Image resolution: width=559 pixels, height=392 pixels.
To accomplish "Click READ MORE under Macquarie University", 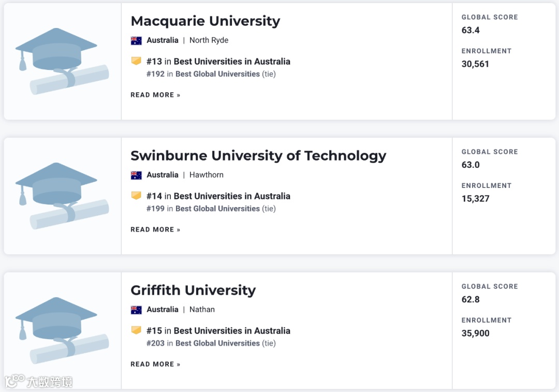I will pyautogui.click(x=155, y=95).
